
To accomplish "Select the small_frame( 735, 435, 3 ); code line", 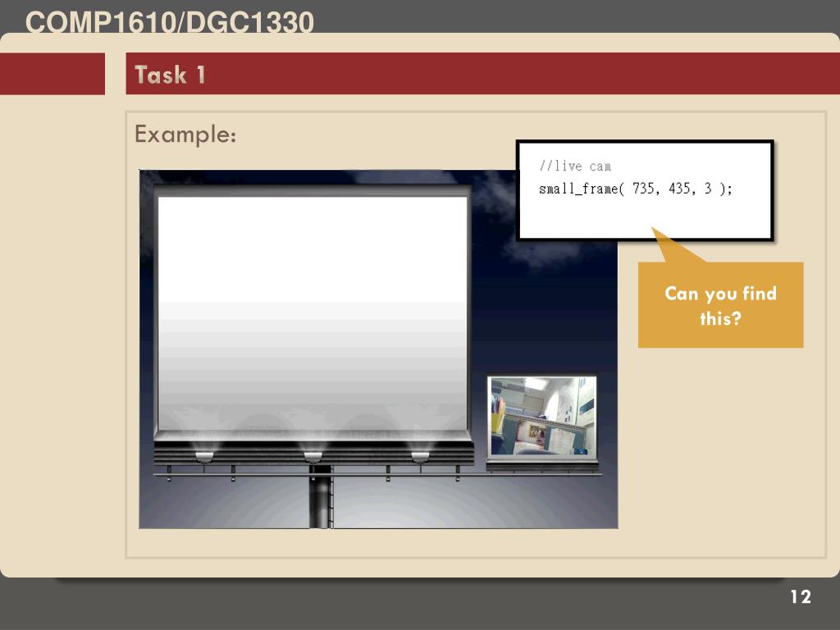I will tap(636, 189).
